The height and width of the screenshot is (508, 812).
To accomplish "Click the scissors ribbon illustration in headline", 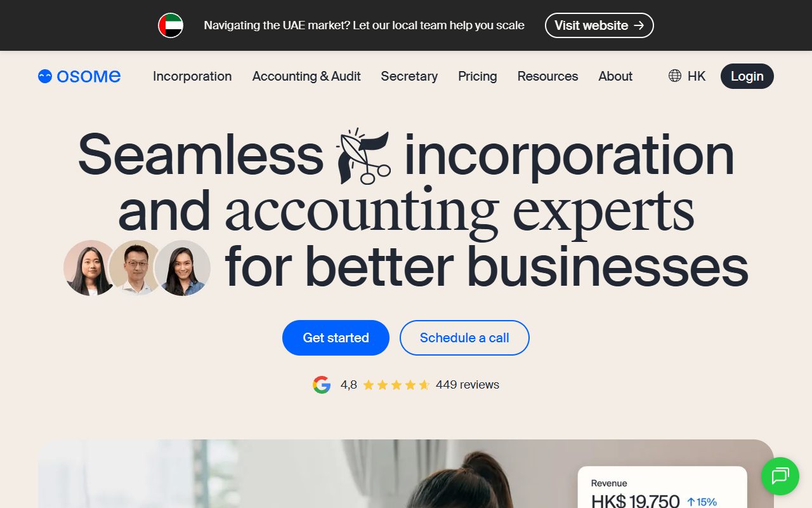I will point(363,156).
